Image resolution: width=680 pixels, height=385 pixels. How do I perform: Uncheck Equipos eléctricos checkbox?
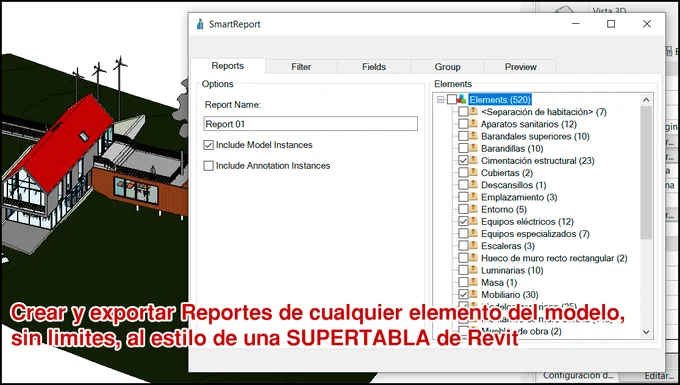click(x=463, y=221)
